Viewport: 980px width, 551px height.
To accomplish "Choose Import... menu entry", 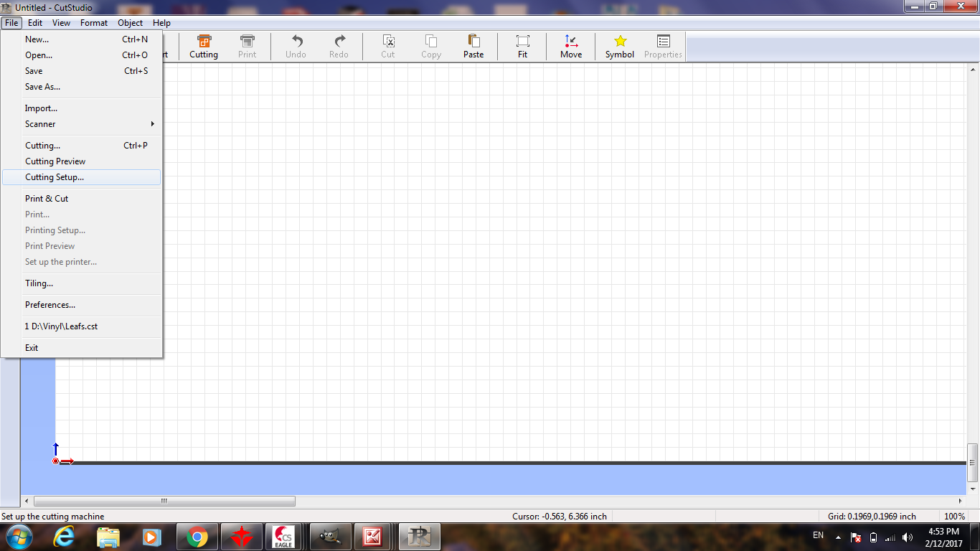I will (x=82, y=108).
